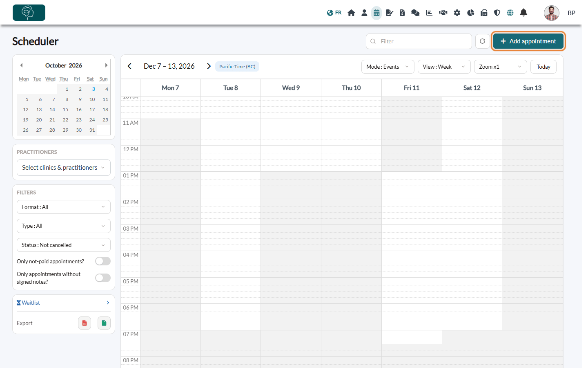
Task: Select October 15 in mini calendar
Action: click(x=65, y=110)
